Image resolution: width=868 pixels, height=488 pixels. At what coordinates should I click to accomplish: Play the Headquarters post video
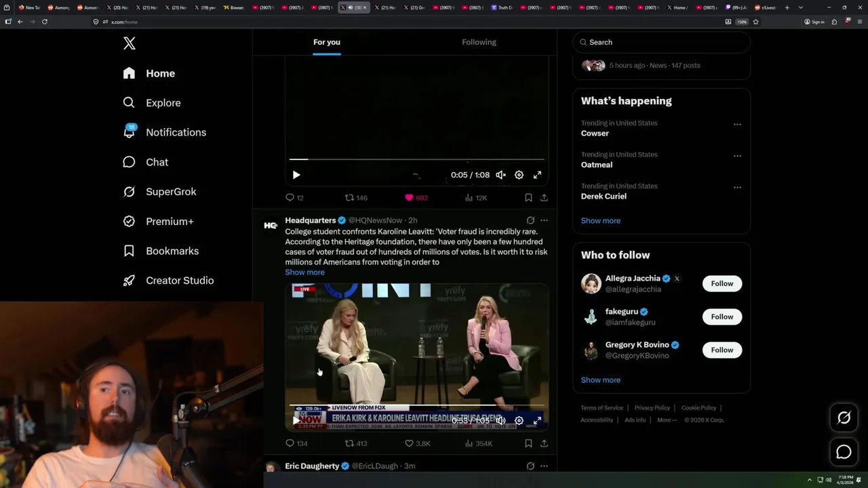[296, 420]
